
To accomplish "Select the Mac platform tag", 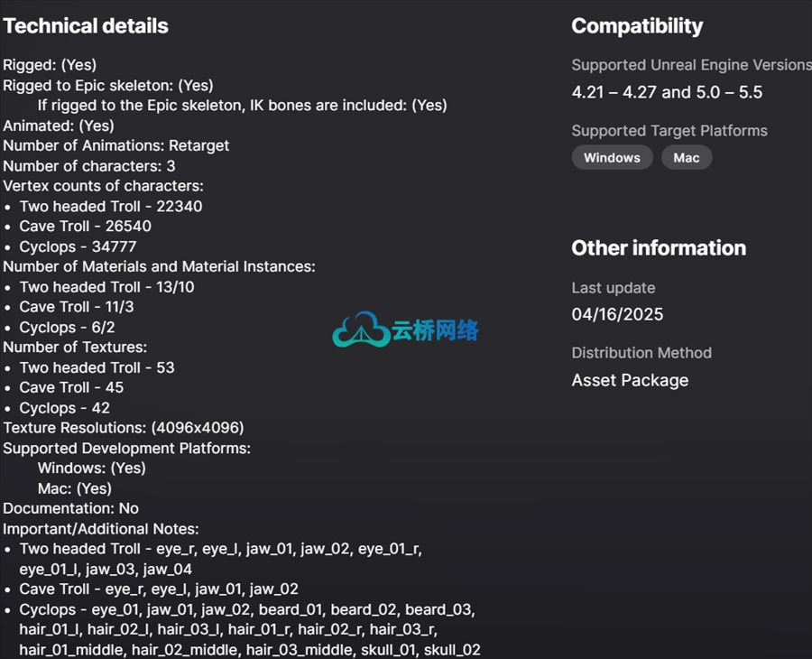I will click(x=686, y=158).
